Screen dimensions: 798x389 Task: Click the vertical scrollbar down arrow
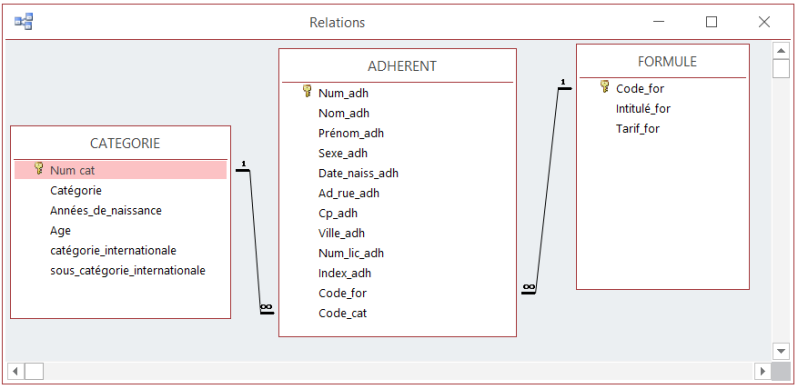pos(781,351)
